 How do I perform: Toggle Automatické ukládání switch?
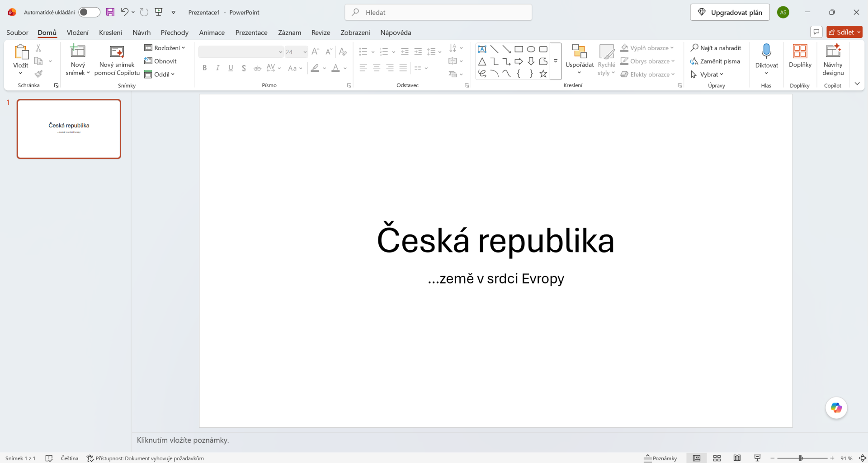coord(89,12)
